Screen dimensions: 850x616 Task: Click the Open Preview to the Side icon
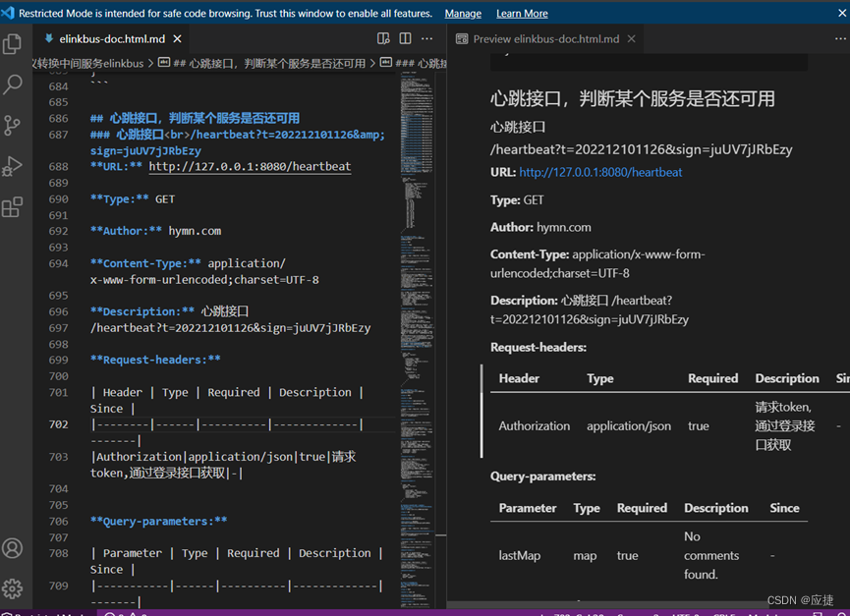tap(383, 38)
